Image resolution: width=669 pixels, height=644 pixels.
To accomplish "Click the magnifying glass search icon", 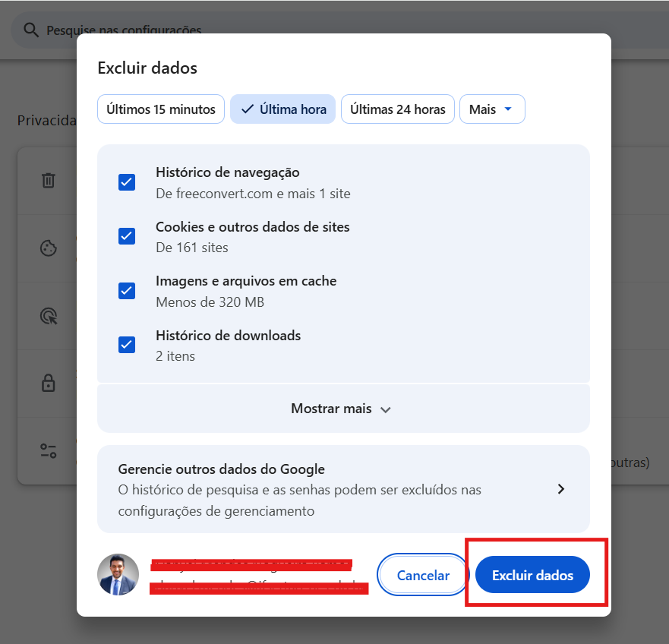I will click(x=31, y=29).
